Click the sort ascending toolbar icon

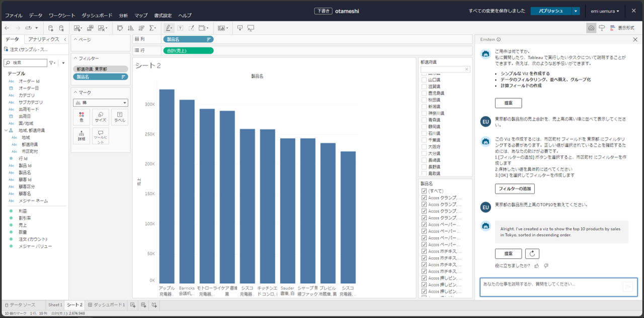click(131, 28)
